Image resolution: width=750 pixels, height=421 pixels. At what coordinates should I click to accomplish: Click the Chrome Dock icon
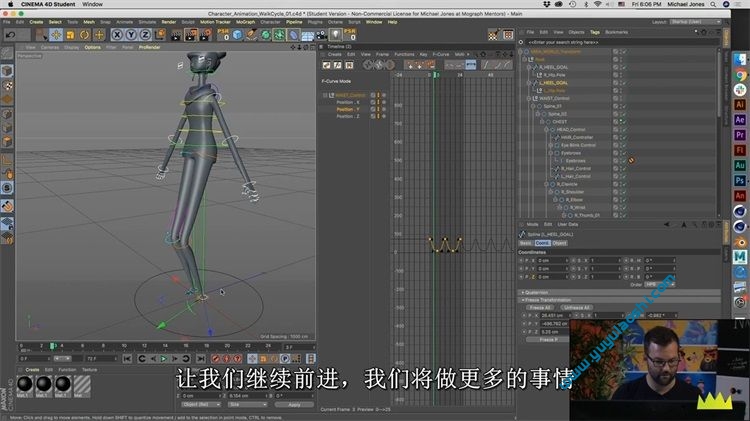tap(740, 75)
